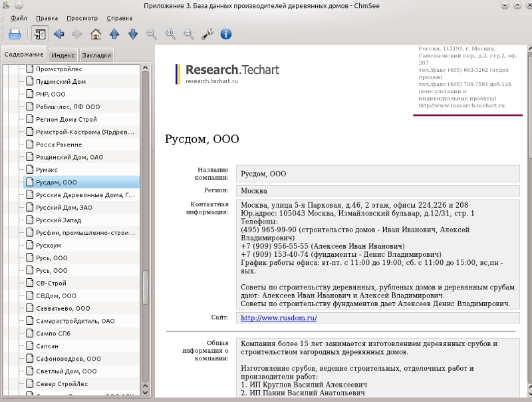Zoom out with the magnifier minus icon
532x402 pixels.
point(189,34)
